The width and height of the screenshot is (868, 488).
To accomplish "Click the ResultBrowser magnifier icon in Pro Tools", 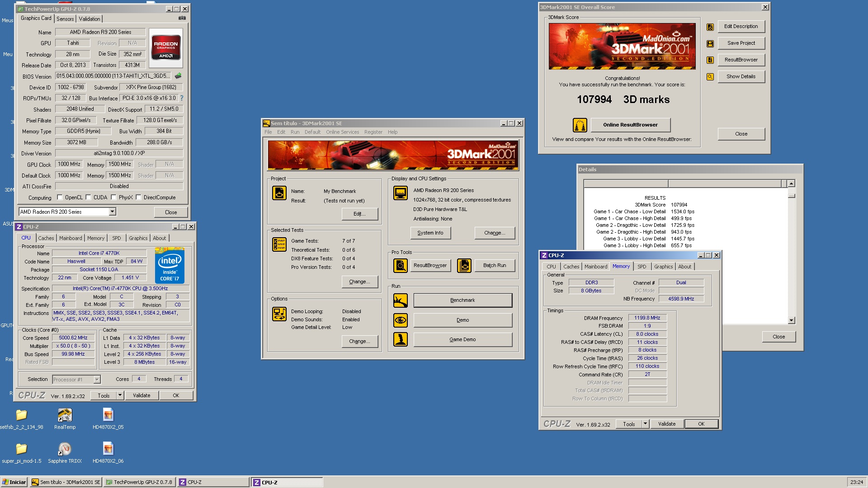I will (400, 266).
